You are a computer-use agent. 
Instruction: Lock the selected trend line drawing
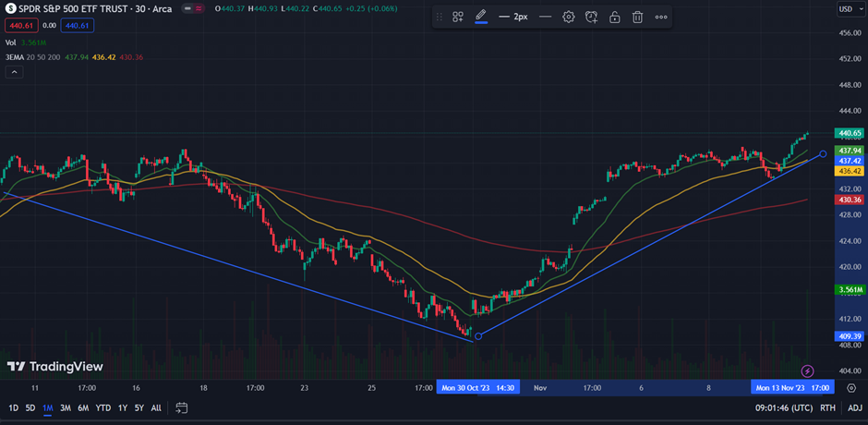click(615, 17)
